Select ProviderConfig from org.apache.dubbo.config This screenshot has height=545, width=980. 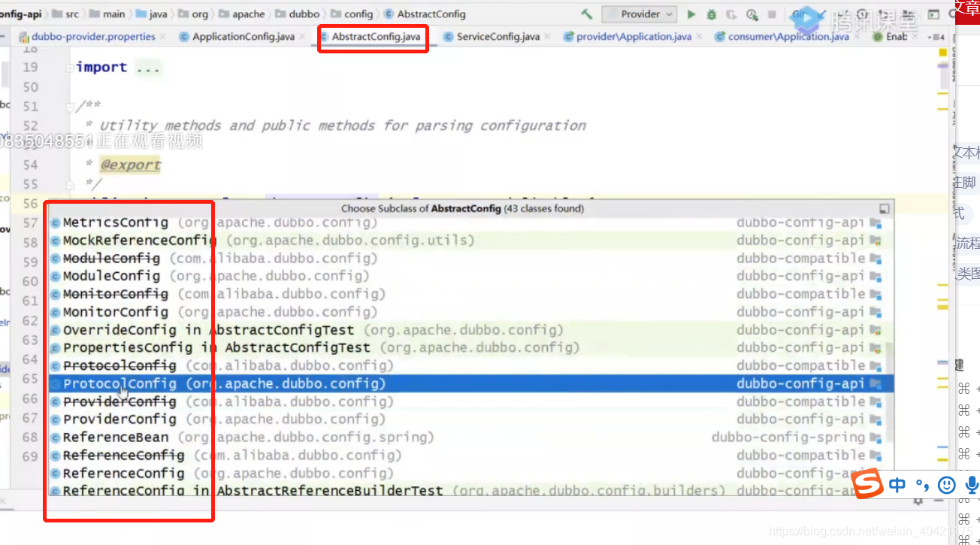[471, 419]
